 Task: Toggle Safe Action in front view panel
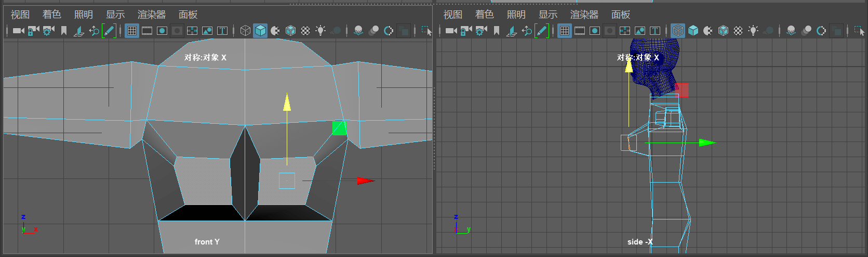tap(207, 31)
